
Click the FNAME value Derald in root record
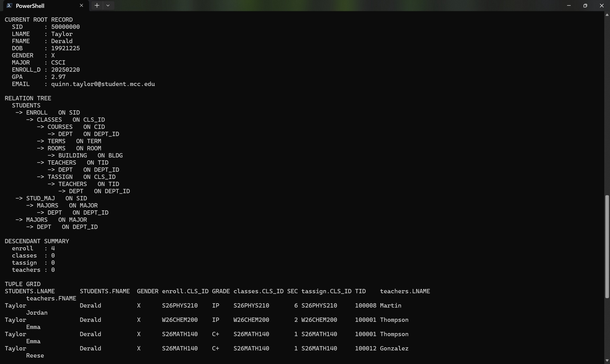[x=62, y=41]
